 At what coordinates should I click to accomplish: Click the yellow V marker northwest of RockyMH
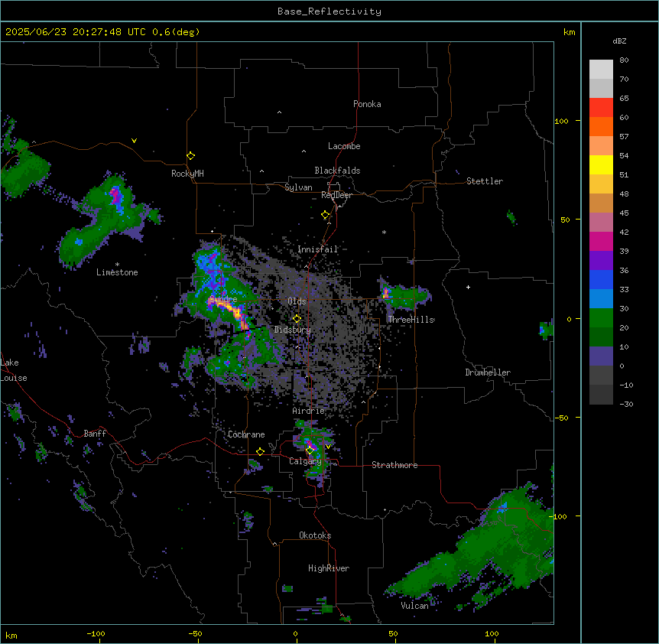click(134, 141)
